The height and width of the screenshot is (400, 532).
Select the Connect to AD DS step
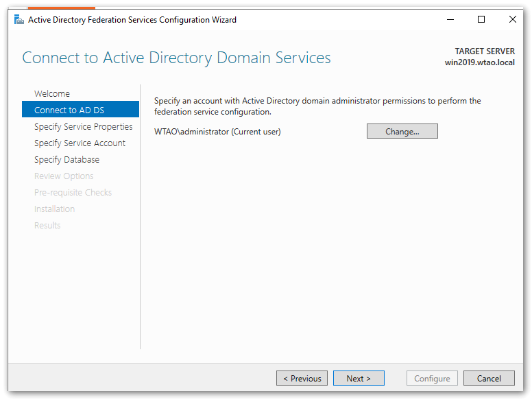[69, 110]
